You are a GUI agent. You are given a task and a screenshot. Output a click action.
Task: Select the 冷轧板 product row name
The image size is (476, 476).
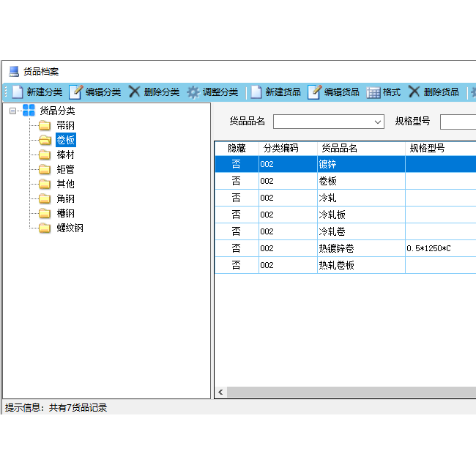coord(332,215)
